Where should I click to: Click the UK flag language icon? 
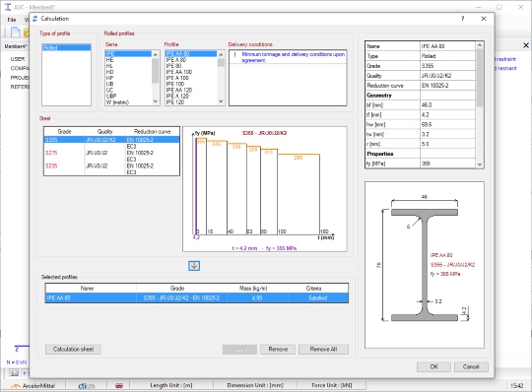coord(119,385)
